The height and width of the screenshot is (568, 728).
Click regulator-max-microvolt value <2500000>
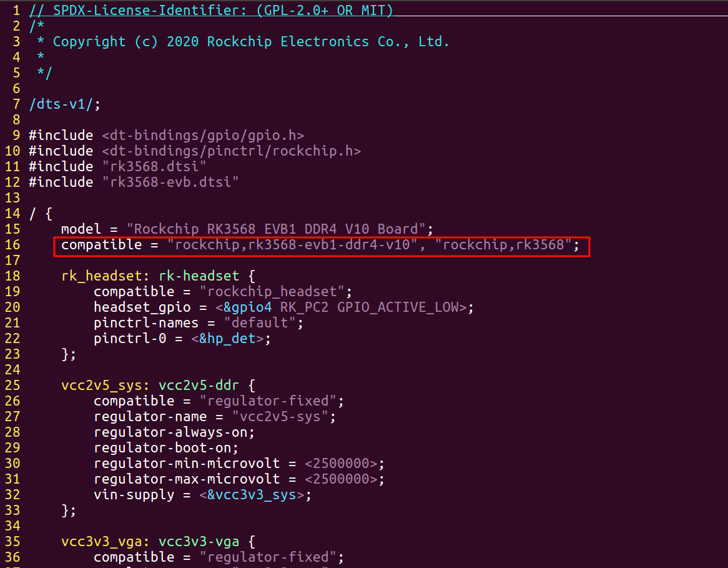[341, 479]
